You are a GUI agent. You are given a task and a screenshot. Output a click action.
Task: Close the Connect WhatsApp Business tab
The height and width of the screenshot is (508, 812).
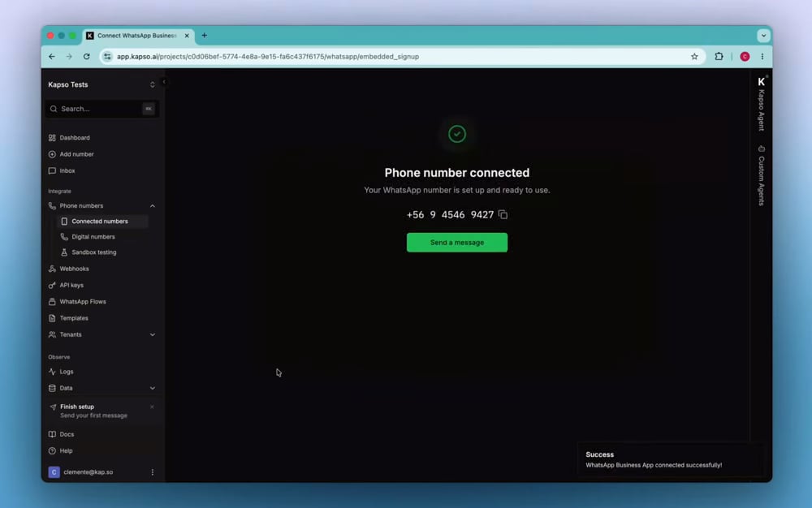[x=187, y=36]
